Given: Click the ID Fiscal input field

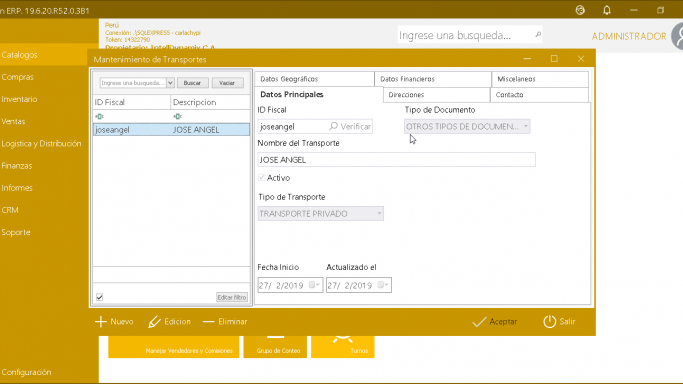Looking at the screenshot, I should point(293,126).
